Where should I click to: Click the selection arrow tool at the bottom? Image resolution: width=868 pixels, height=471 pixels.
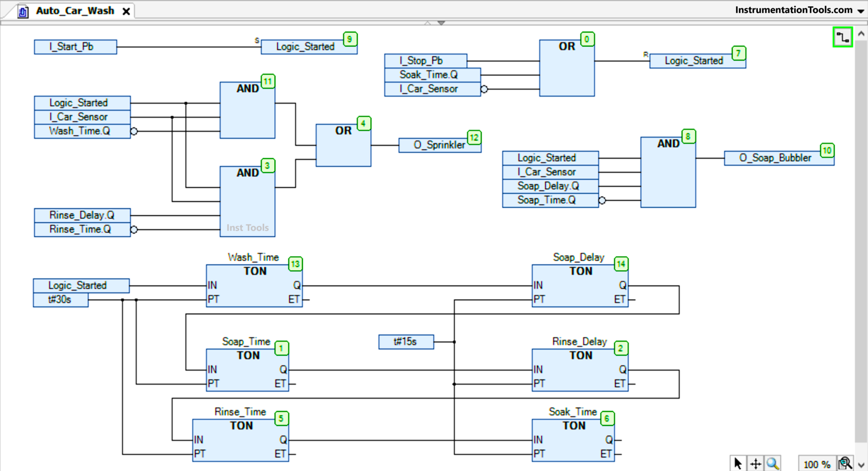click(x=738, y=463)
